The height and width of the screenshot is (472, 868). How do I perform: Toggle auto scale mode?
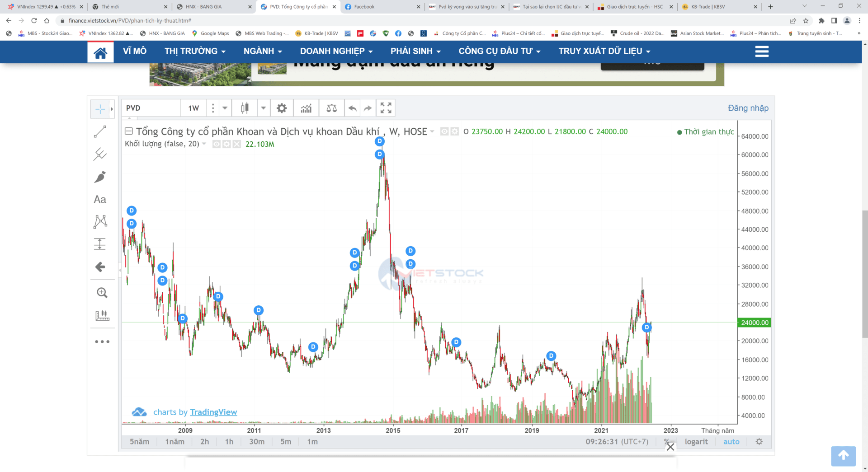[731, 442]
